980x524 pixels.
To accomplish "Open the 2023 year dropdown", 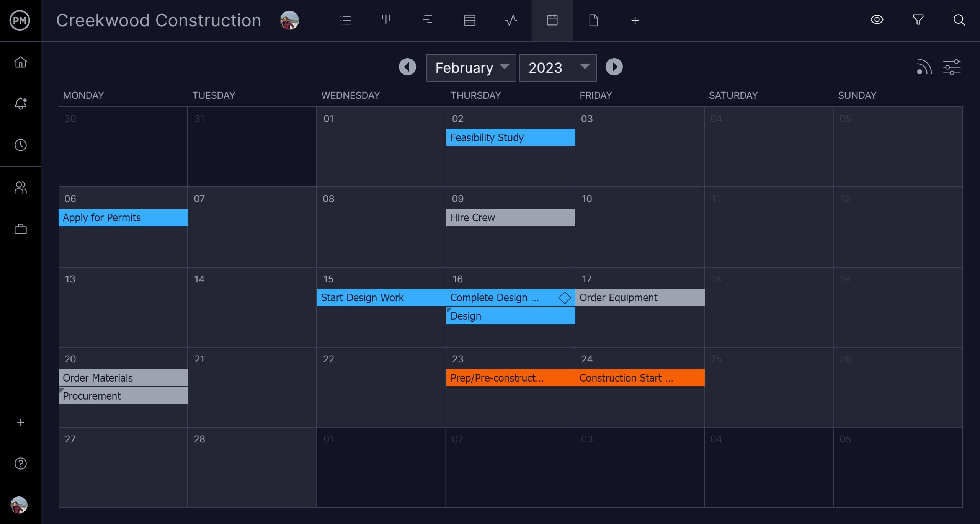I will point(558,68).
